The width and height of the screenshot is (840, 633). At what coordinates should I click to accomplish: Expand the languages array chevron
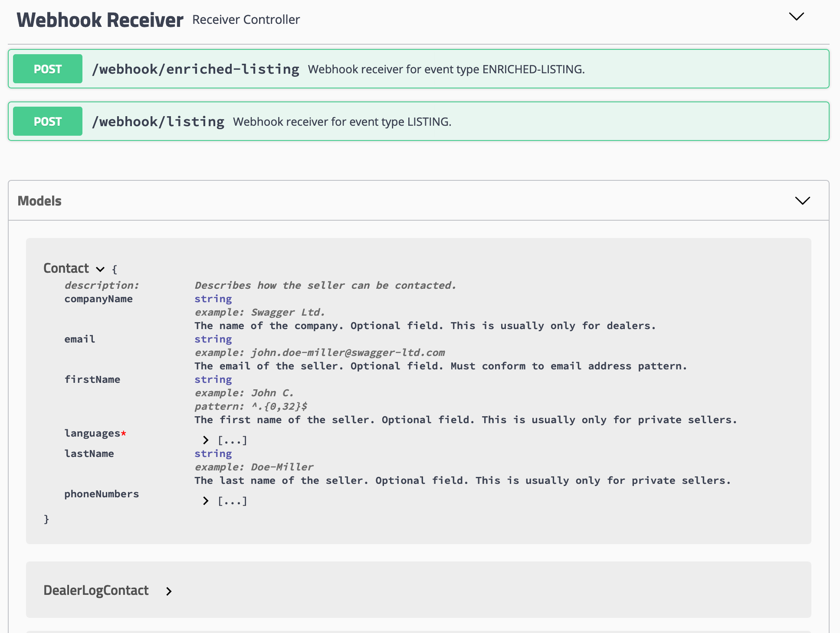[206, 440]
